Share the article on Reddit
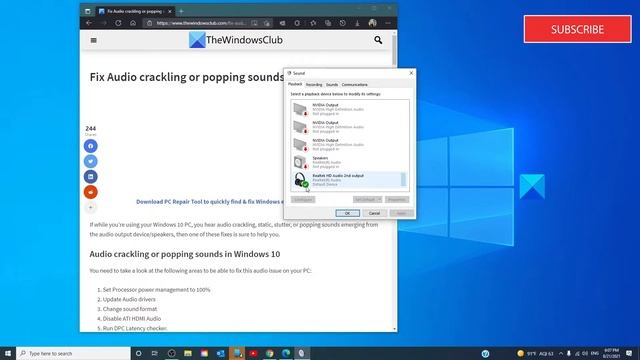Viewport: 640px width, 360px height. (91, 192)
